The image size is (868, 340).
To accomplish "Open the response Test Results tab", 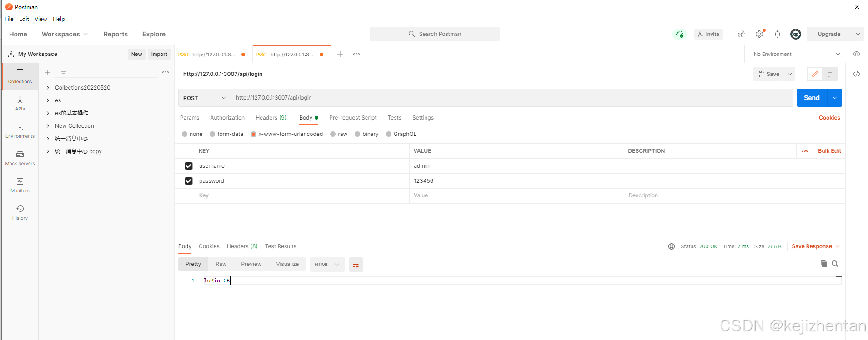I will [281, 246].
